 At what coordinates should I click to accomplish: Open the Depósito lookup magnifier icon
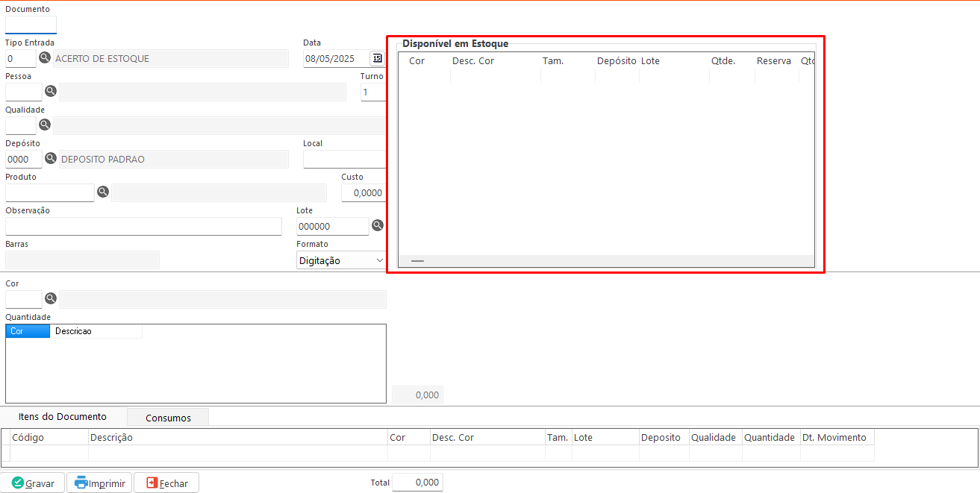click(x=51, y=158)
